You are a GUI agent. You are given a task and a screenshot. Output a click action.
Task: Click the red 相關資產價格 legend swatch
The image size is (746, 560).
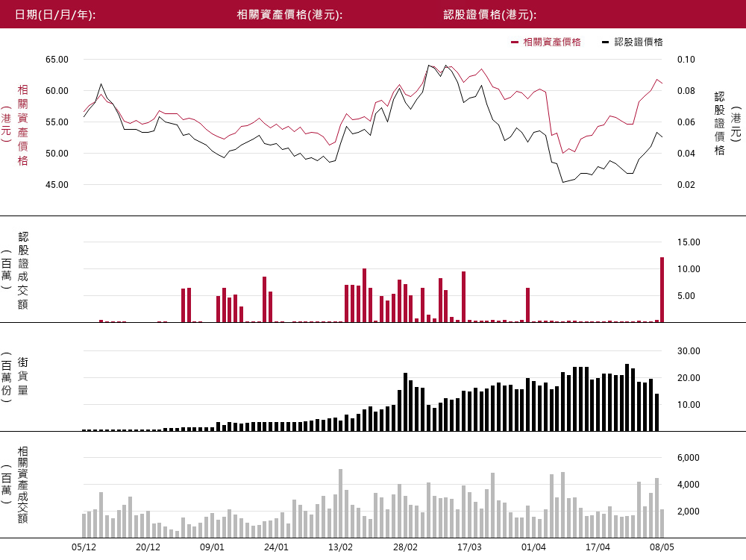(514, 43)
